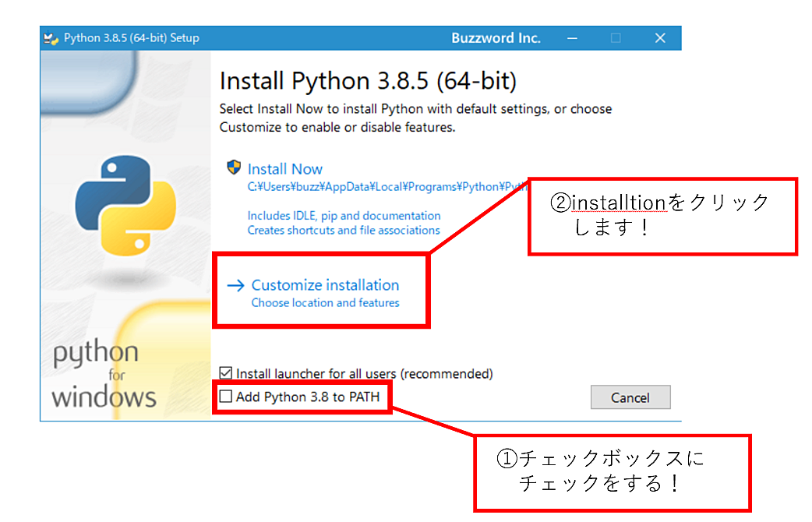
Task: Click the Install Python 3.8.5 (64-bit) heading
Action: [x=368, y=81]
